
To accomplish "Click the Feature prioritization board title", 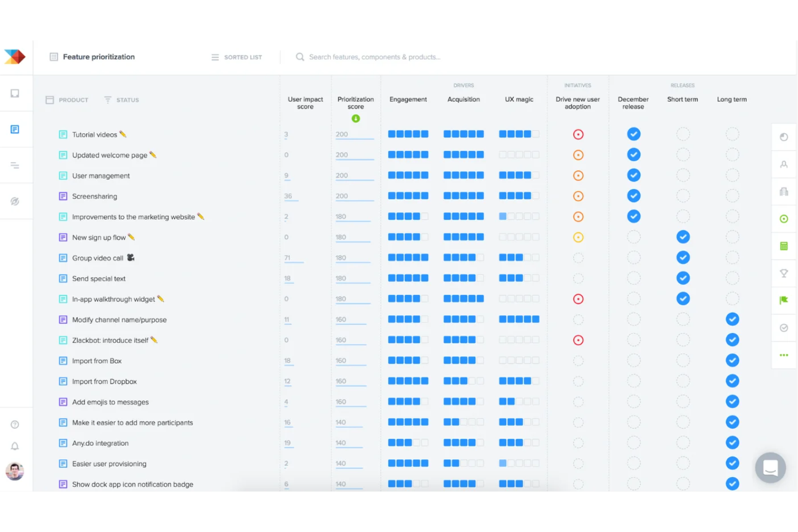I will click(99, 57).
